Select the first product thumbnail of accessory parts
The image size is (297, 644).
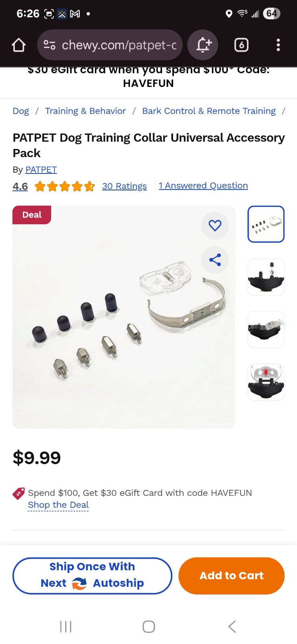[266, 224]
